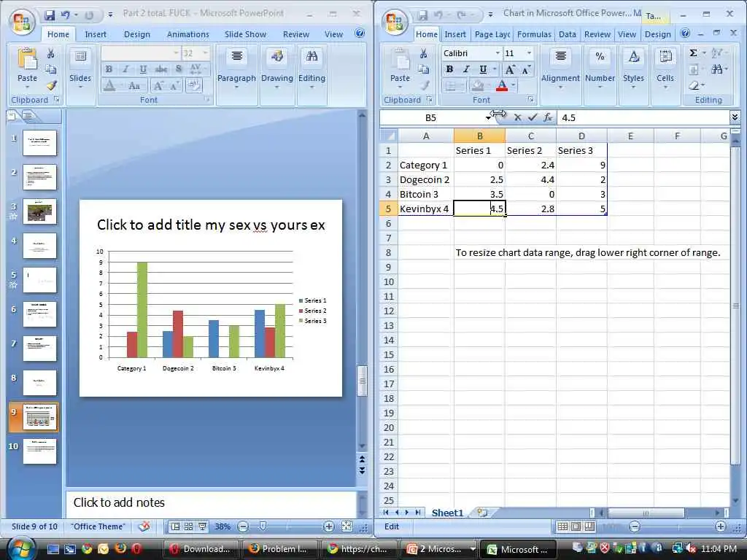Viewport: 747px width, 560px height.
Task: Open Cells group in Excel ribbon
Action: (x=665, y=69)
